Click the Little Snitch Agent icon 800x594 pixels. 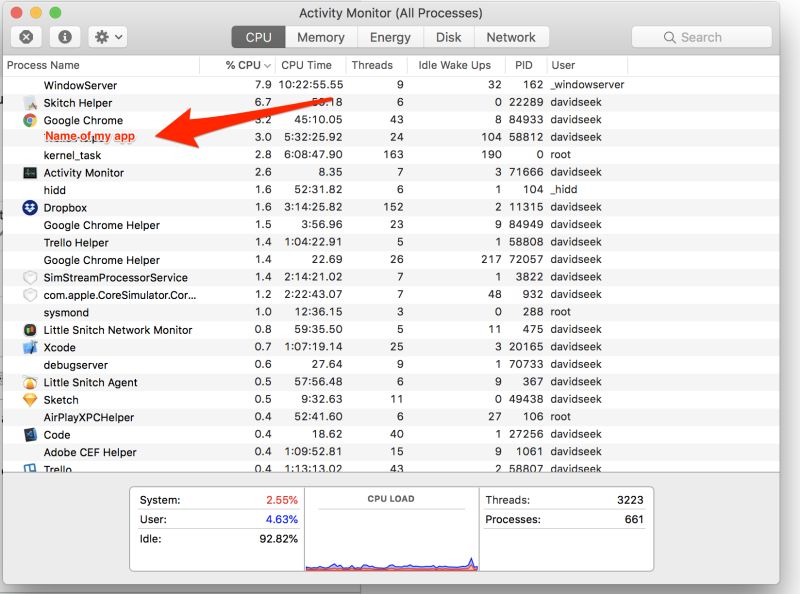click(30, 383)
